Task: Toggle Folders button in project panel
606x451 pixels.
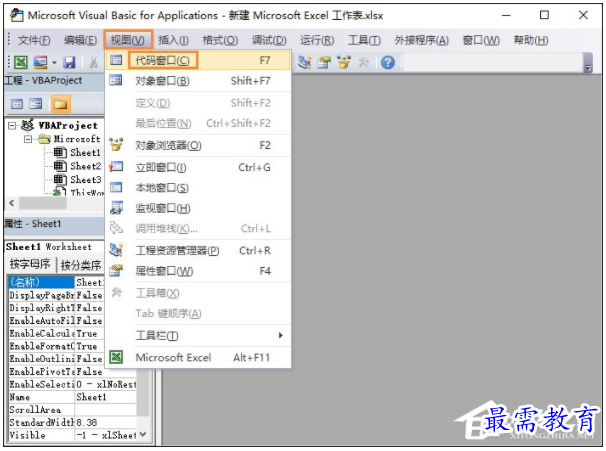Action: coord(60,104)
